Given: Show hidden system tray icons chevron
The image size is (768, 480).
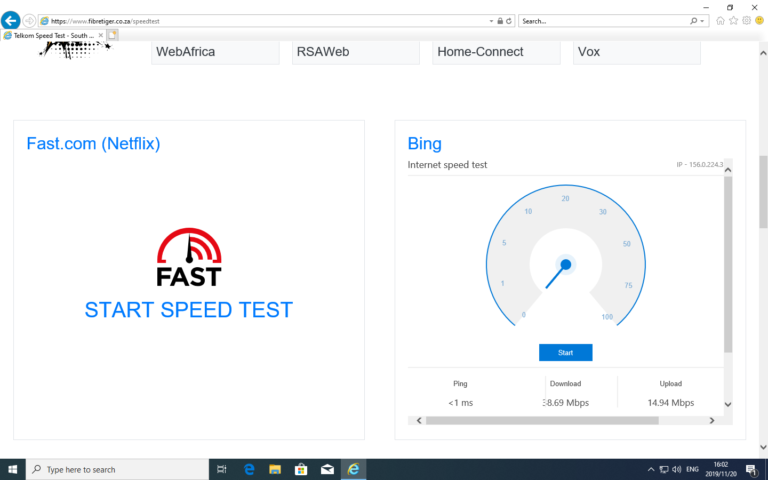Looking at the screenshot, I should [x=651, y=469].
